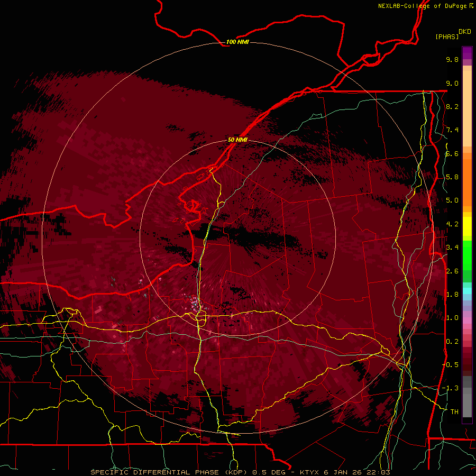Click the -0.5 legend value
The width and height of the screenshot is (476, 476).
coord(450,365)
